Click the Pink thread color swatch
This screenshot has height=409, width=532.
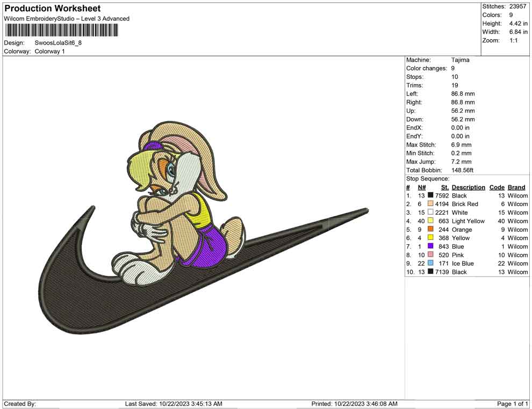click(430, 254)
